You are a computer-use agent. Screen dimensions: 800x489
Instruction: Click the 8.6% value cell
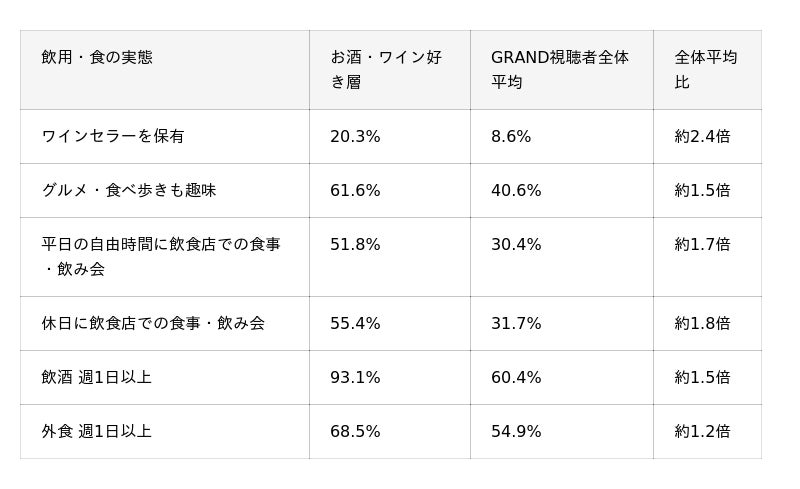click(562, 136)
